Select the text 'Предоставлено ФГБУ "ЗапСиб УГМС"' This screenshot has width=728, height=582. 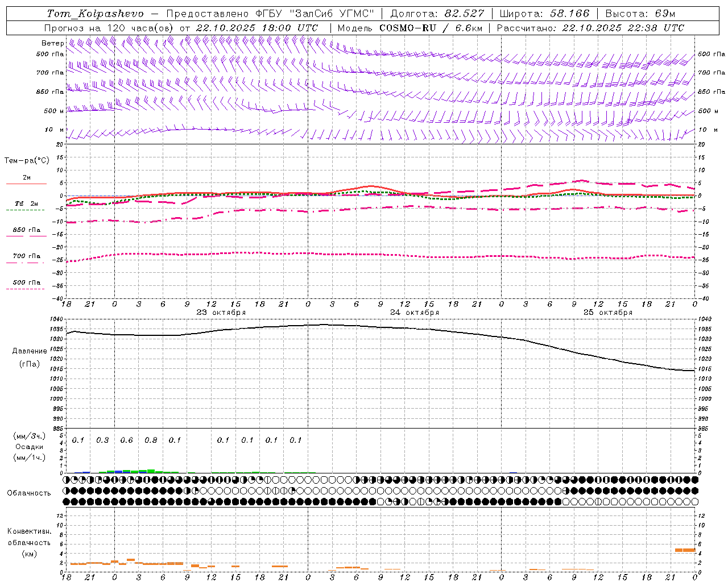click(270, 14)
